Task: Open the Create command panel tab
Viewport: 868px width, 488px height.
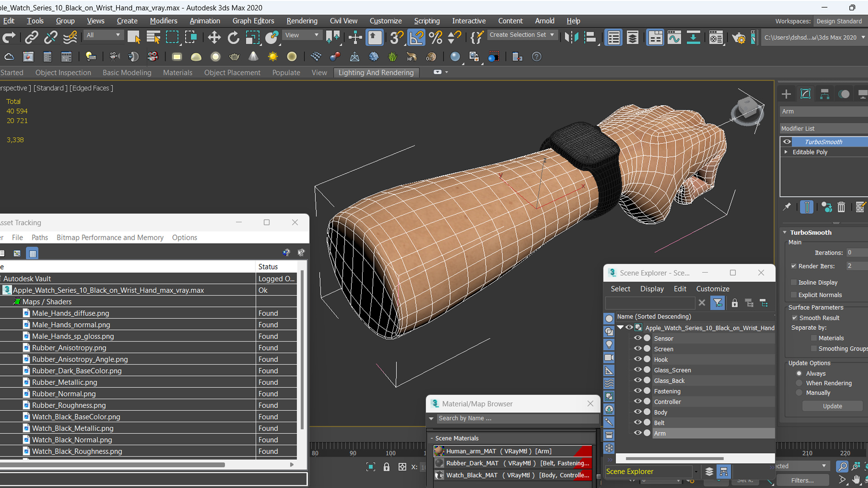Action: pyautogui.click(x=786, y=94)
